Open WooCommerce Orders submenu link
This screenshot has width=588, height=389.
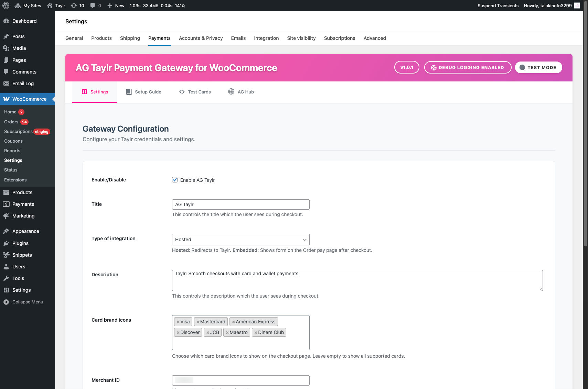11,122
